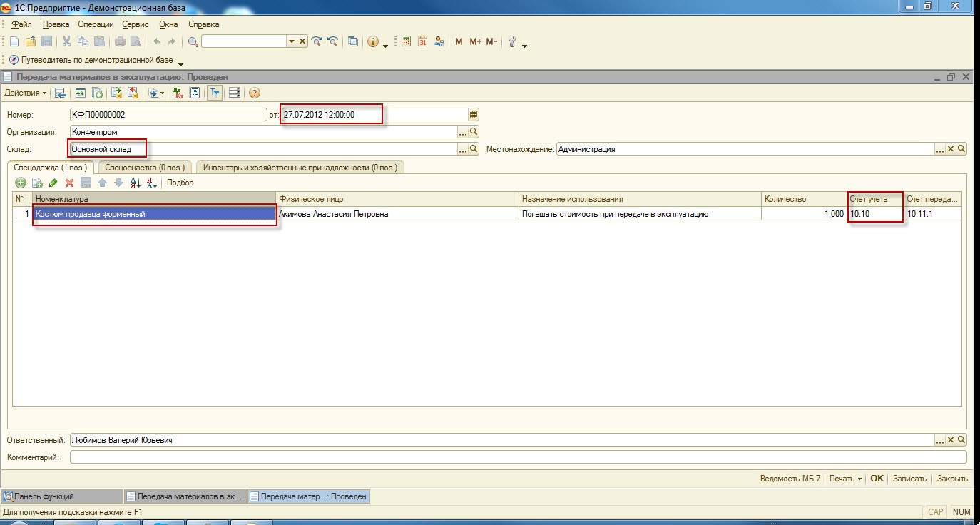980x525 pixels.
Task: Click the M+ memory add button
Action: pyautogui.click(x=475, y=41)
